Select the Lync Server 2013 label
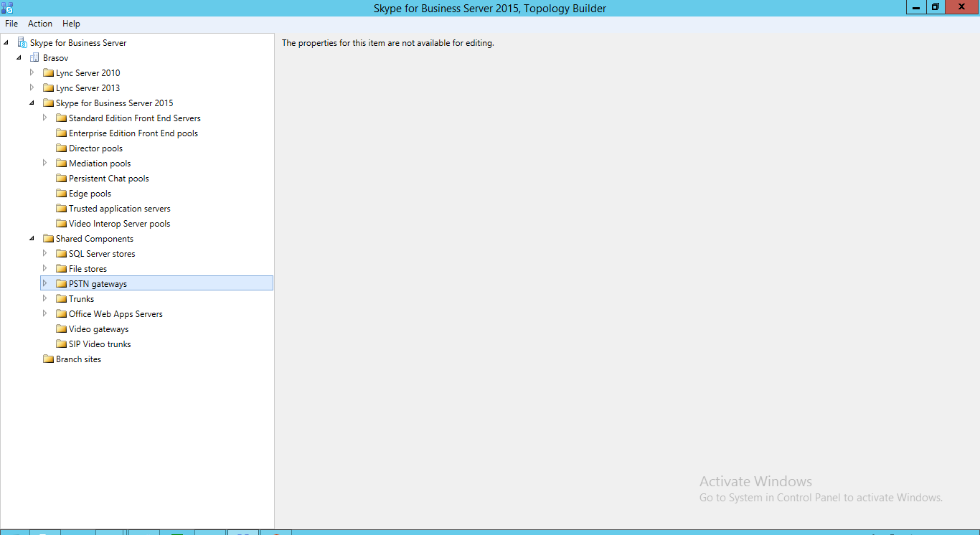The width and height of the screenshot is (980, 535). click(88, 88)
